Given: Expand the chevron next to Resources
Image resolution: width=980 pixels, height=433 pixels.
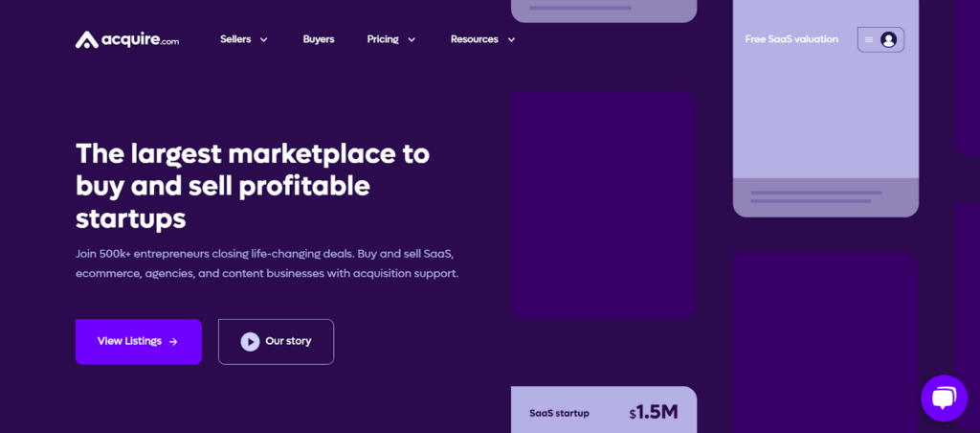Looking at the screenshot, I should (511, 39).
